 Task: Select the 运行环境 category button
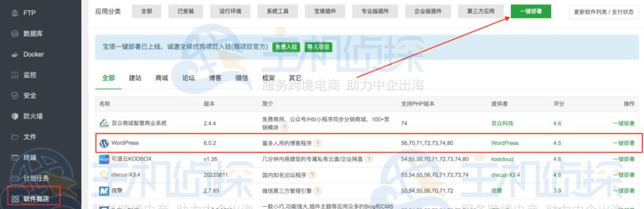tap(230, 12)
